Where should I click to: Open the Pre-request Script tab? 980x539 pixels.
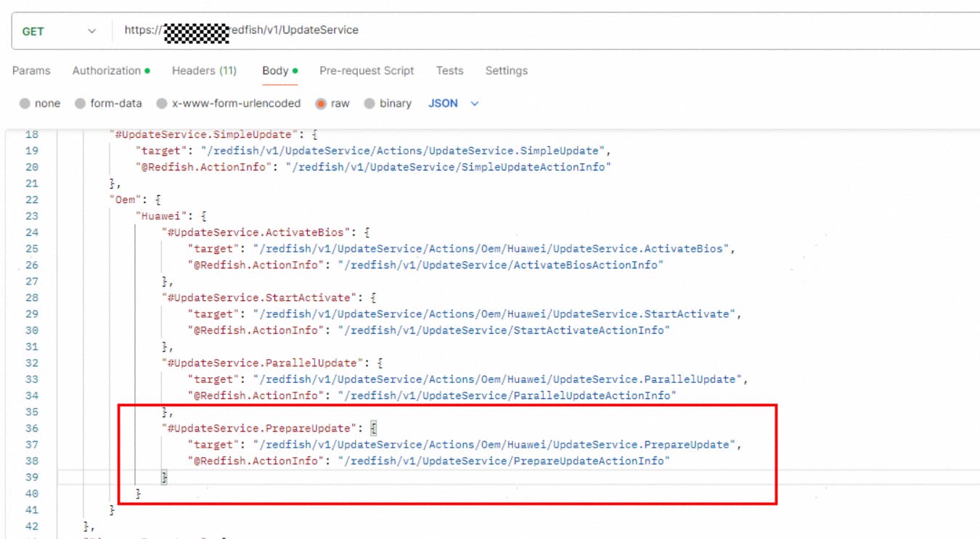point(367,70)
